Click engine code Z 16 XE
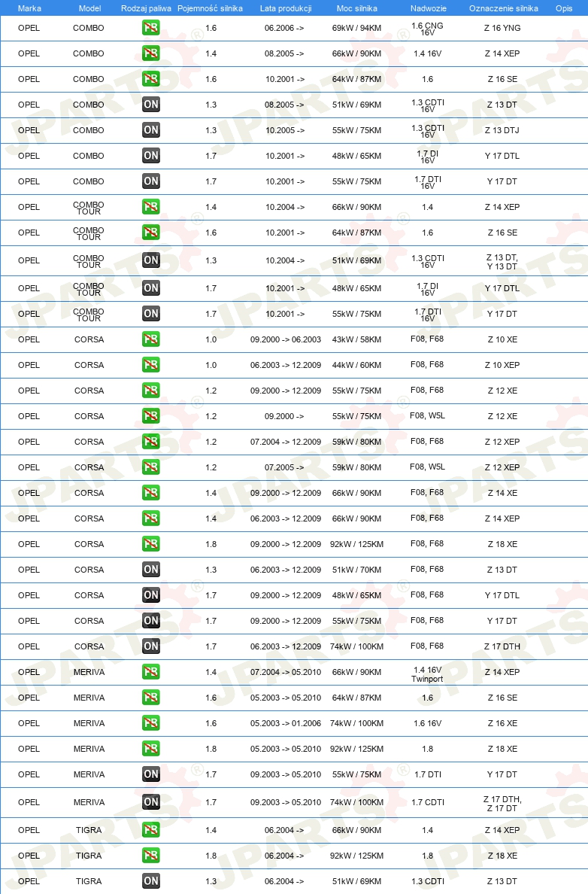 point(502,723)
